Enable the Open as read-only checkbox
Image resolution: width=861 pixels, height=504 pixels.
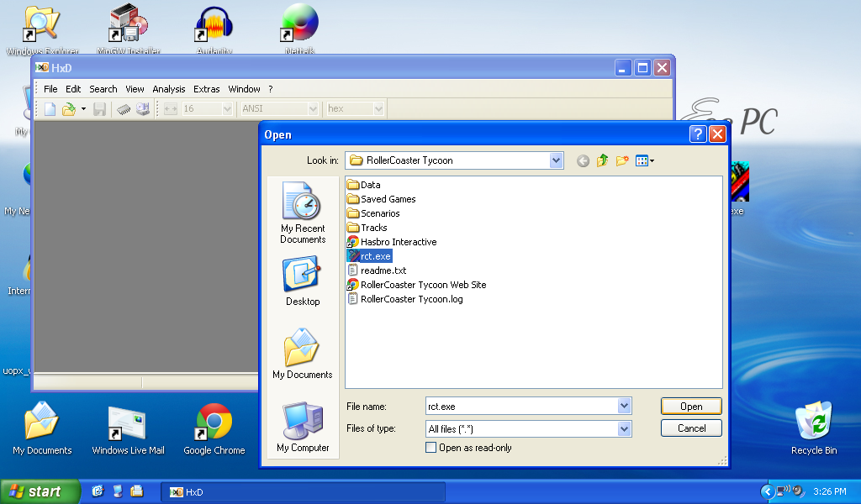pyautogui.click(x=431, y=448)
